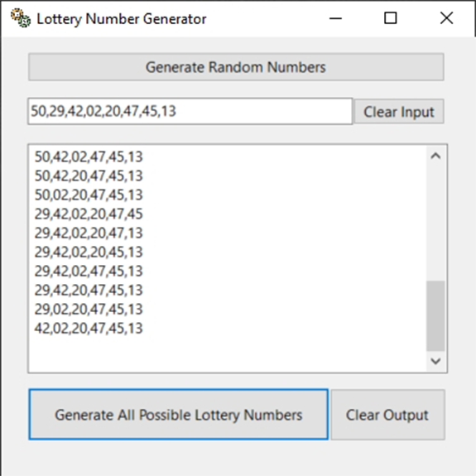Viewport: 476px width, 476px height.
Task: Click the lottery dice app icon in title bar
Action: 21,18
